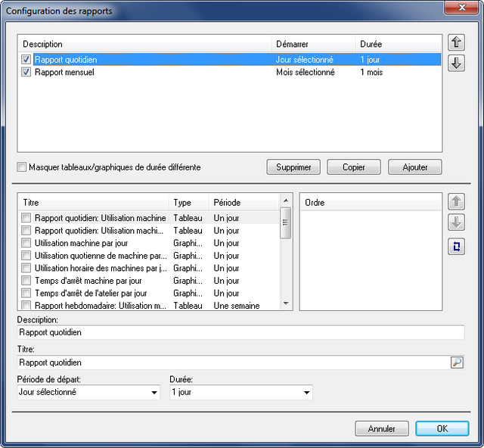The width and height of the screenshot is (484, 448).
Task: Check the truncated Rapport quotidien: Utilisation machi... item
Action: [26, 231]
